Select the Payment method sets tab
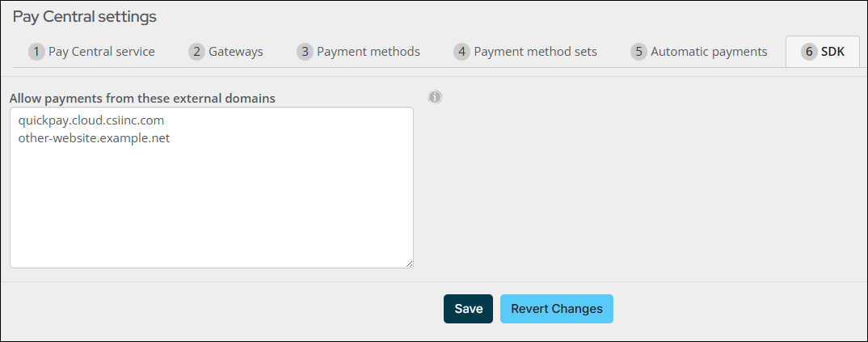This screenshot has width=868, height=342. click(535, 52)
